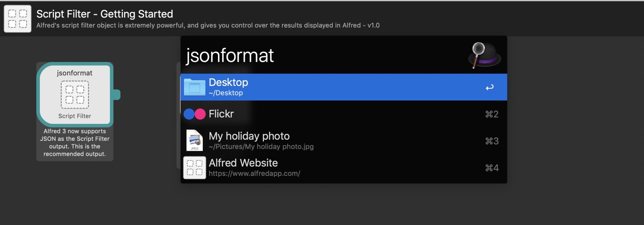The width and height of the screenshot is (644, 225).
Task: Click the Flickr two-dot icon
Action: tap(194, 114)
